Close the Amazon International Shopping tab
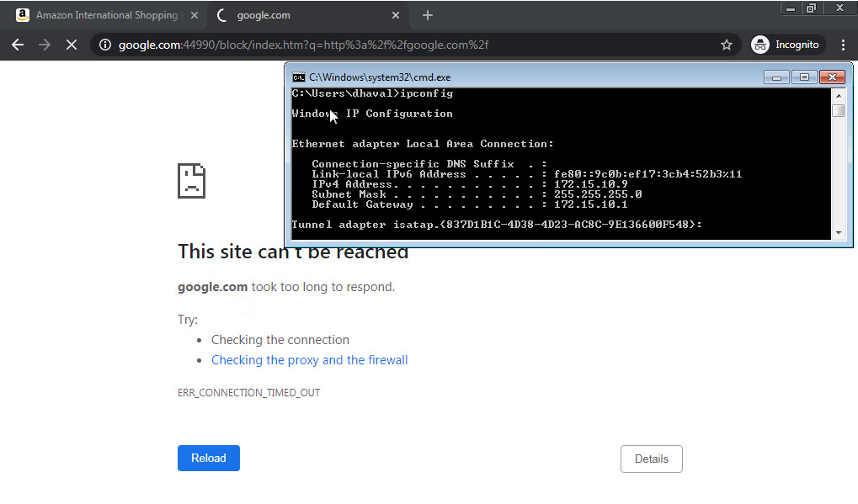This screenshot has height=504, width=858. click(x=195, y=15)
